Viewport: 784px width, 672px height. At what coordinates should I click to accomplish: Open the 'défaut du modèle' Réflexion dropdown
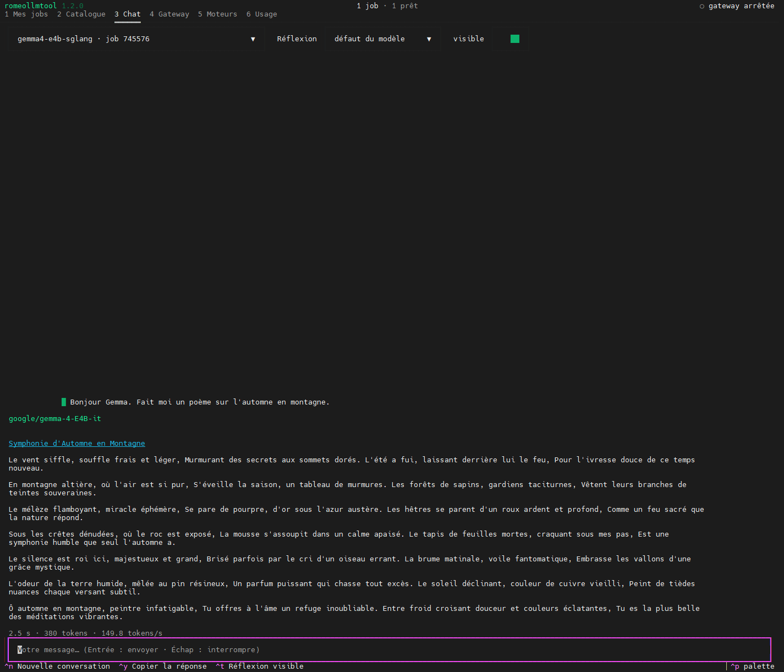point(383,39)
